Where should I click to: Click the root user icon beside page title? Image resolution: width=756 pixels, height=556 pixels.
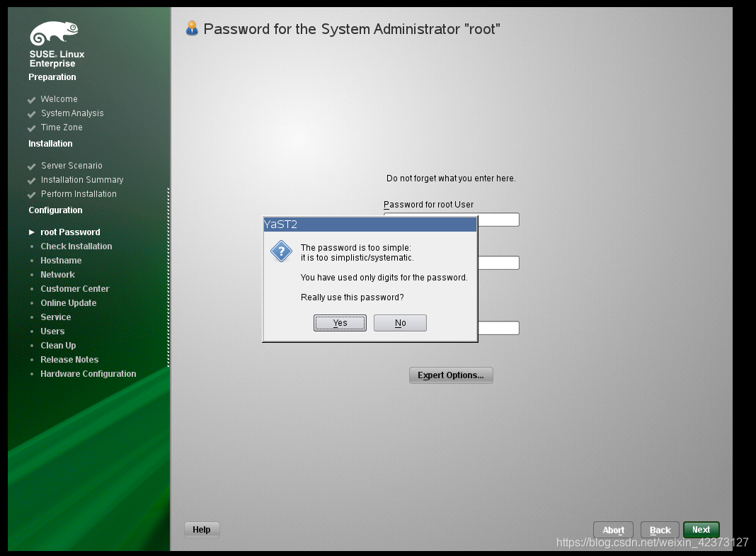pyautogui.click(x=192, y=28)
